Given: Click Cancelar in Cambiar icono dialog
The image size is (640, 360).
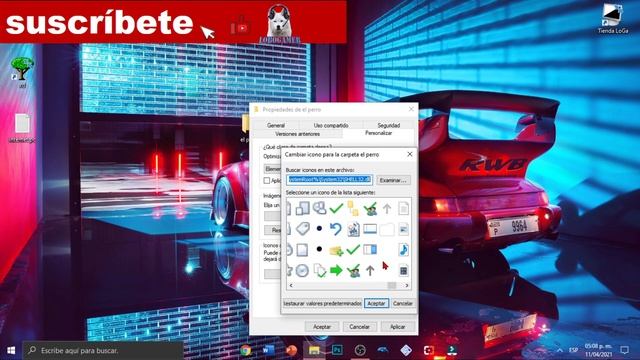Looking at the screenshot, I should 402,303.
